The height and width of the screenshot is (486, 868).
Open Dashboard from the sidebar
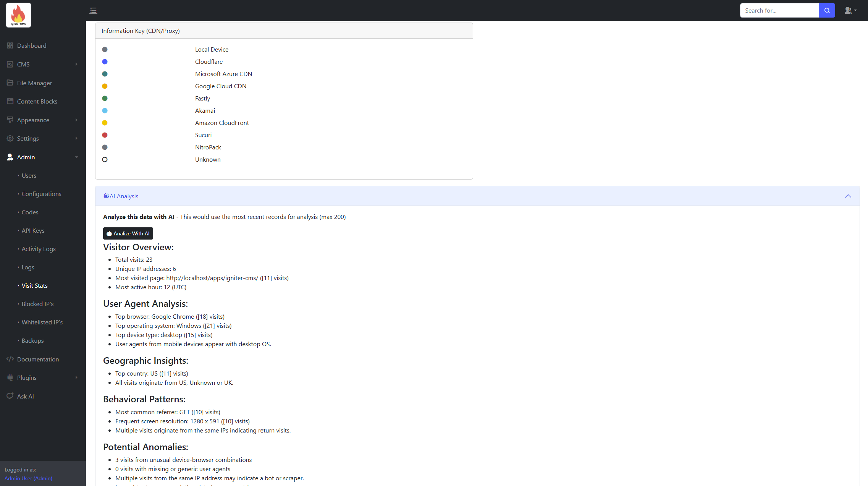tap(32, 45)
